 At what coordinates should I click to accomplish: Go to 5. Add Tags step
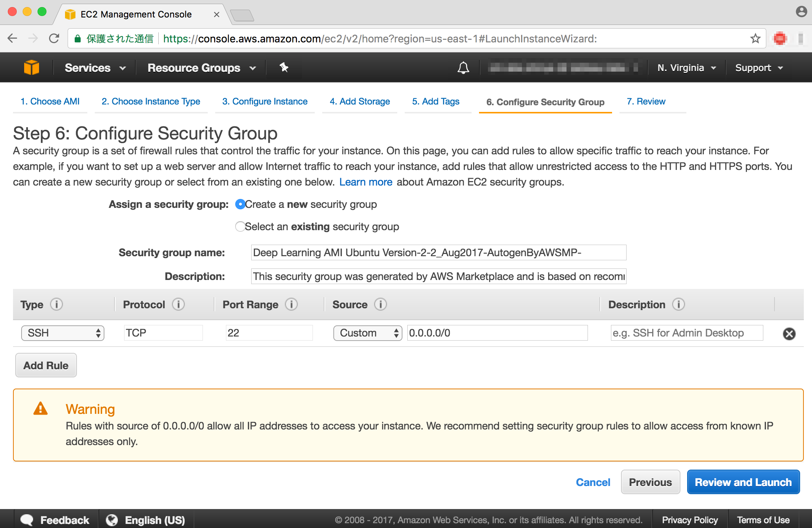[x=436, y=102]
